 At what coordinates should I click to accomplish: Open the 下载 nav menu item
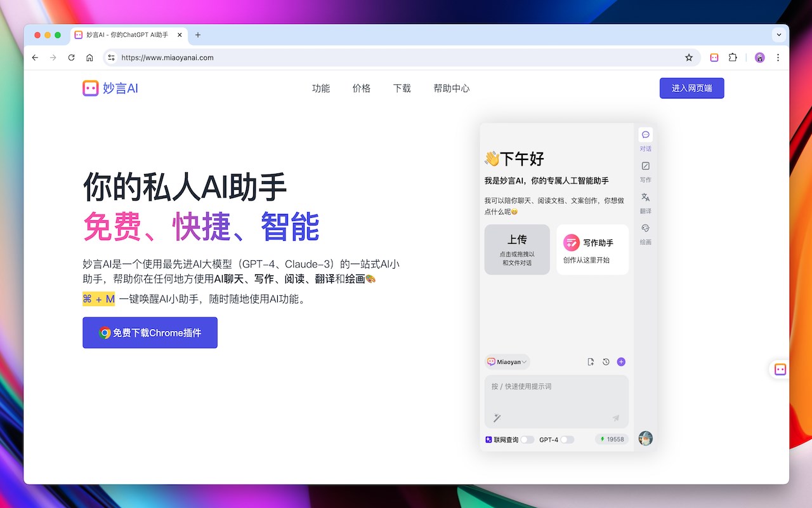pos(402,88)
